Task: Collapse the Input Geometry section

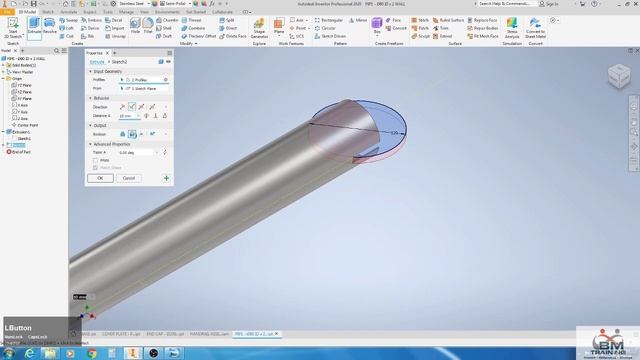Action: click(x=90, y=71)
